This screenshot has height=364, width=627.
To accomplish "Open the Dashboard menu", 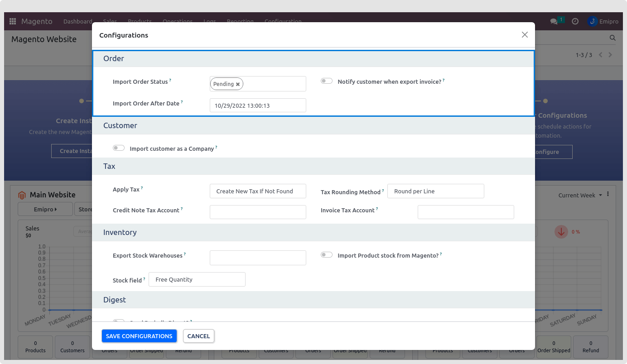I will click(x=77, y=21).
